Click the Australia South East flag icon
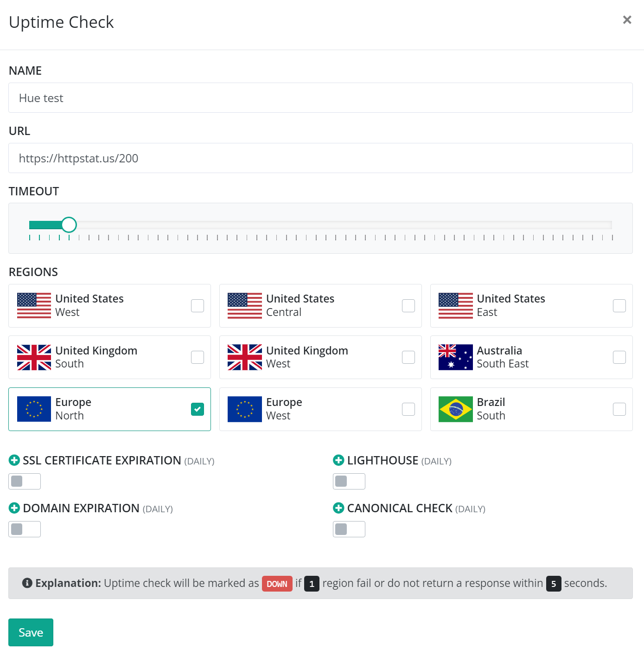The width and height of the screenshot is (644, 657). pos(455,357)
